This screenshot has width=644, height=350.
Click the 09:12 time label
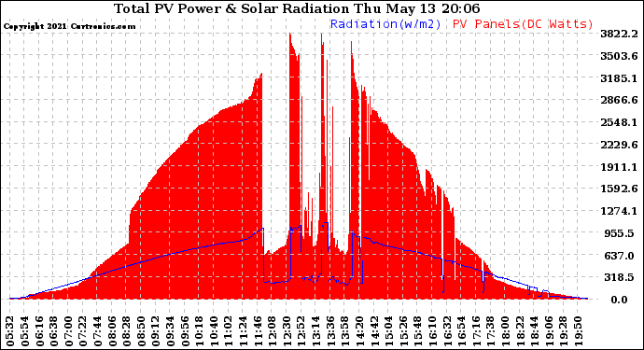156,331
